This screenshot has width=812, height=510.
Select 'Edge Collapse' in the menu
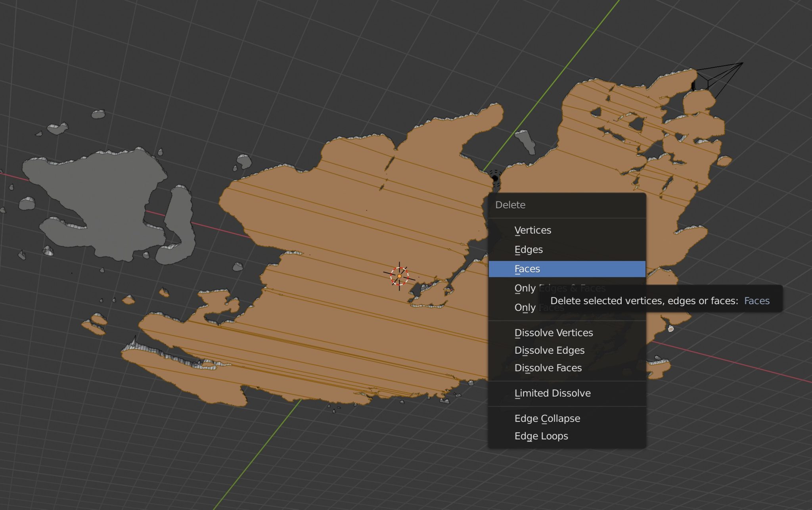547,418
